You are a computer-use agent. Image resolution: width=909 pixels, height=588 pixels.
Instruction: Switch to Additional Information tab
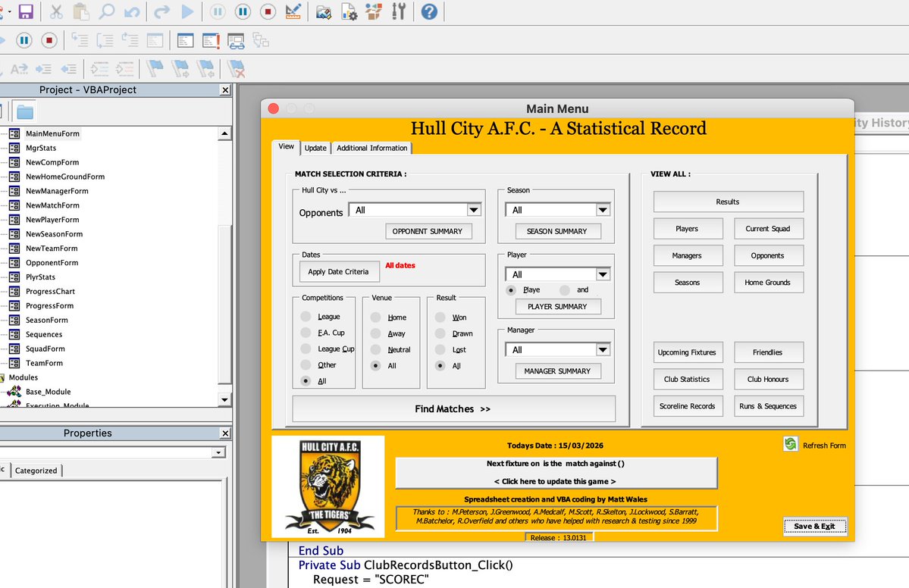[x=371, y=148]
